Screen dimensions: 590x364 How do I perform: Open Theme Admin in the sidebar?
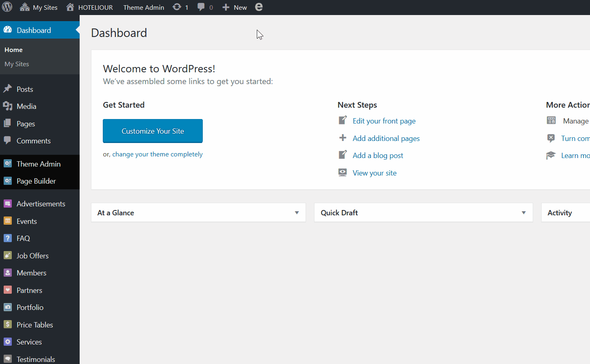(x=38, y=164)
